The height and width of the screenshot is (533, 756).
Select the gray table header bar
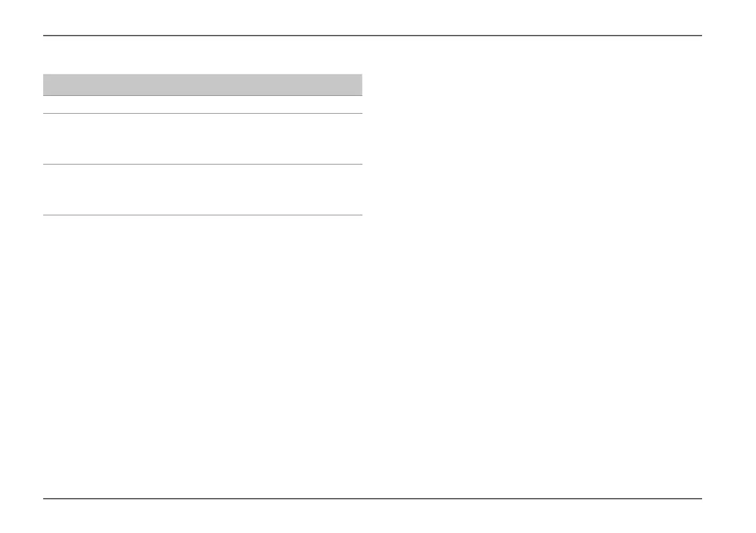pos(202,84)
